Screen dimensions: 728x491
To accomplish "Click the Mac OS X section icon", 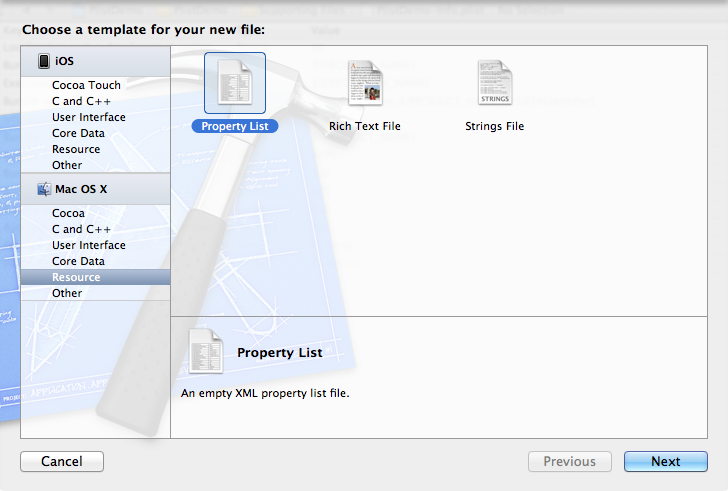I will 44,188.
